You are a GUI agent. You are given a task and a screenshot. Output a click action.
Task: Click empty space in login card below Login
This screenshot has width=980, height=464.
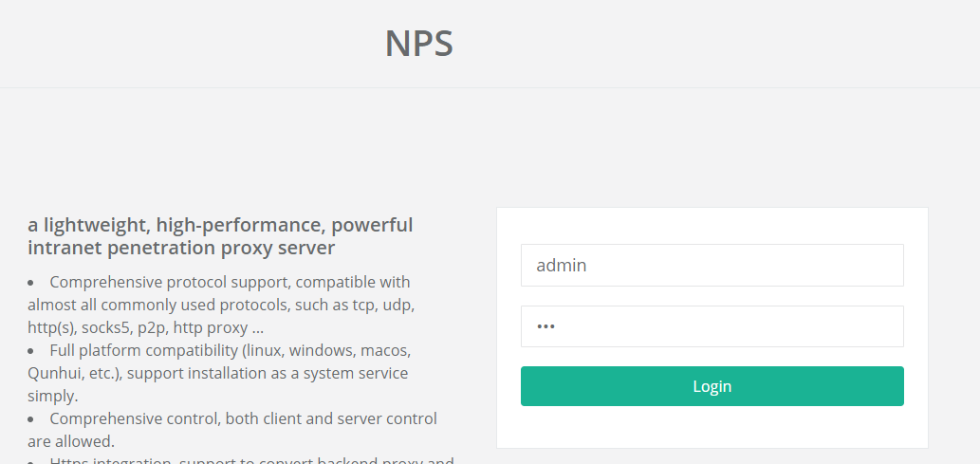pyautogui.click(x=712, y=427)
